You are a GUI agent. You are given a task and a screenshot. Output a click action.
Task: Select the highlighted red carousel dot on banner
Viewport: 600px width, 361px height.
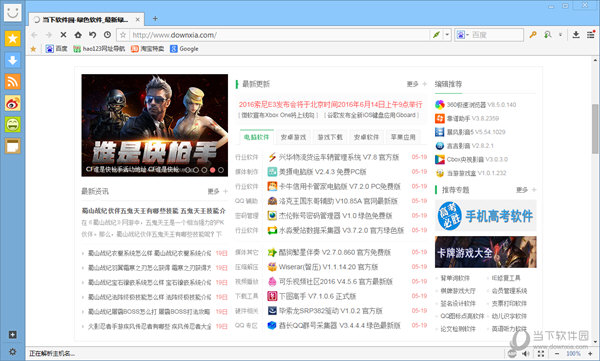click(x=212, y=170)
